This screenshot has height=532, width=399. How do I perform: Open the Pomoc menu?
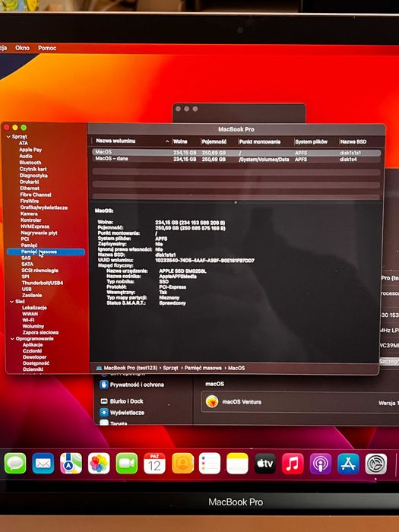[x=47, y=48]
